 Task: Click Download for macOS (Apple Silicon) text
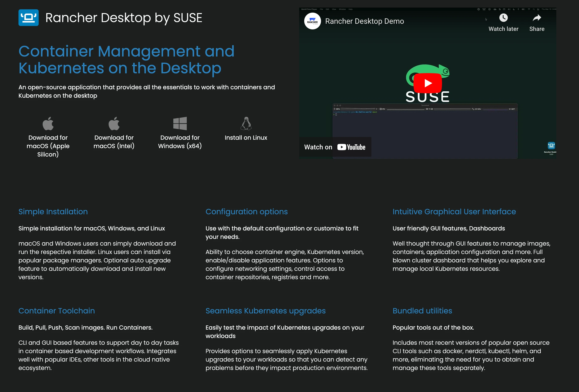(x=48, y=146)
